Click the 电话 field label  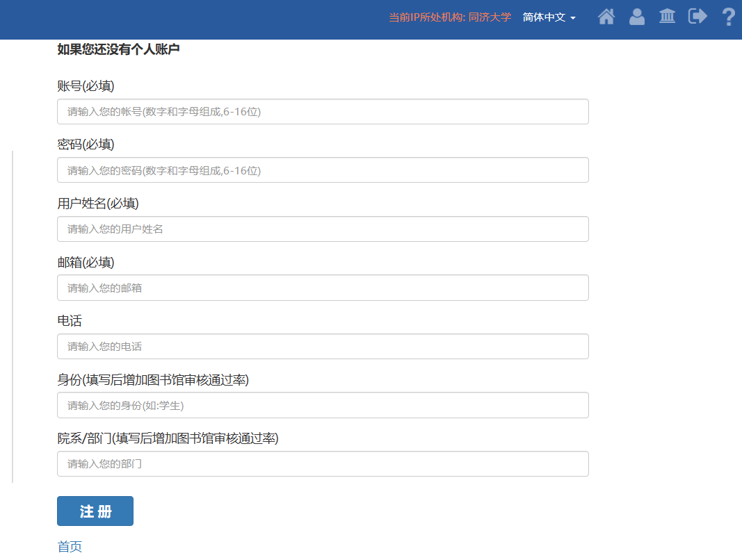70,321
